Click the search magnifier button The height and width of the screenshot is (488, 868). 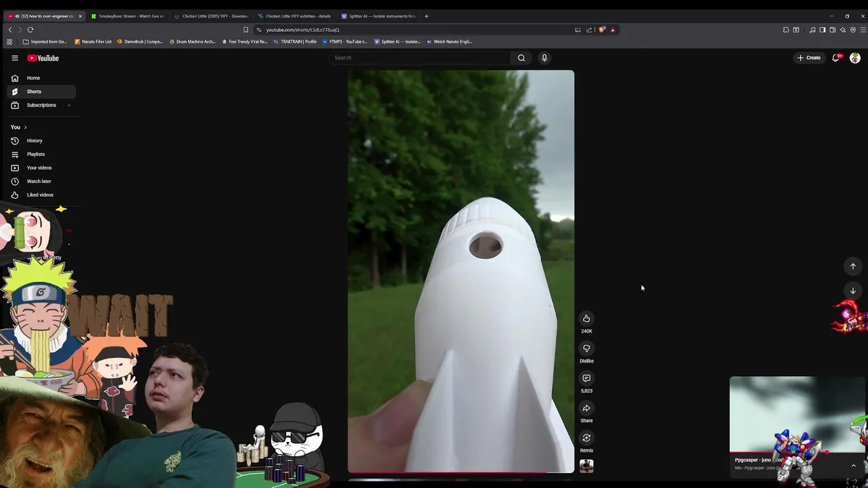521,58
